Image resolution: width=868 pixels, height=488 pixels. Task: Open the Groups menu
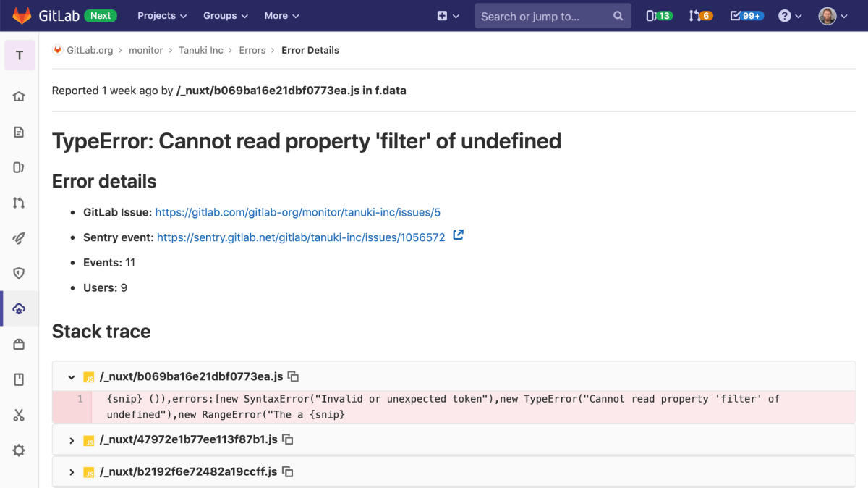(226, 15)
